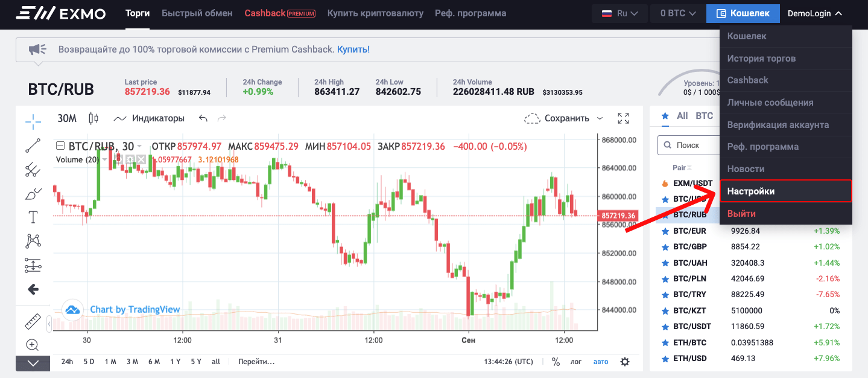Click the zoom in magnifier tool
The image size is (868, 378).
(x=33, y=345)
